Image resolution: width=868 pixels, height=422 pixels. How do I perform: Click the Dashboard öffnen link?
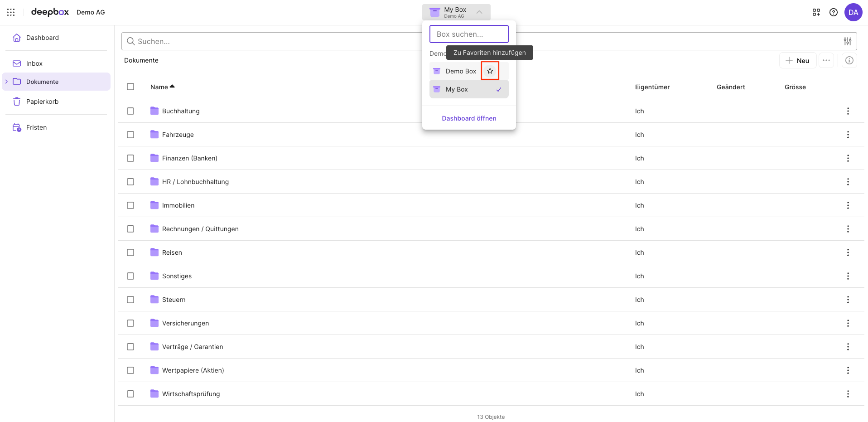click(x=469, y=118)
